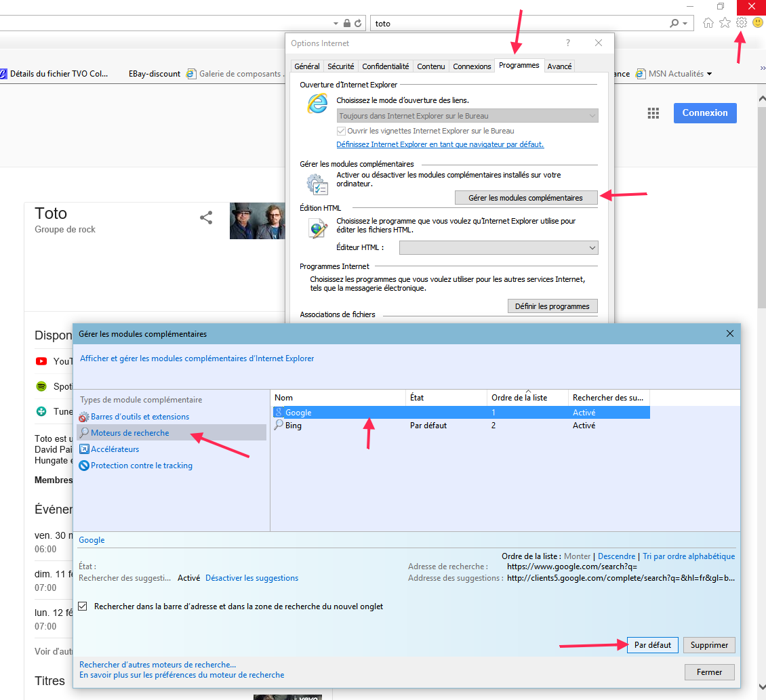Select the Google row in search engine list
766x700 pixels.
tap(461, 412)
